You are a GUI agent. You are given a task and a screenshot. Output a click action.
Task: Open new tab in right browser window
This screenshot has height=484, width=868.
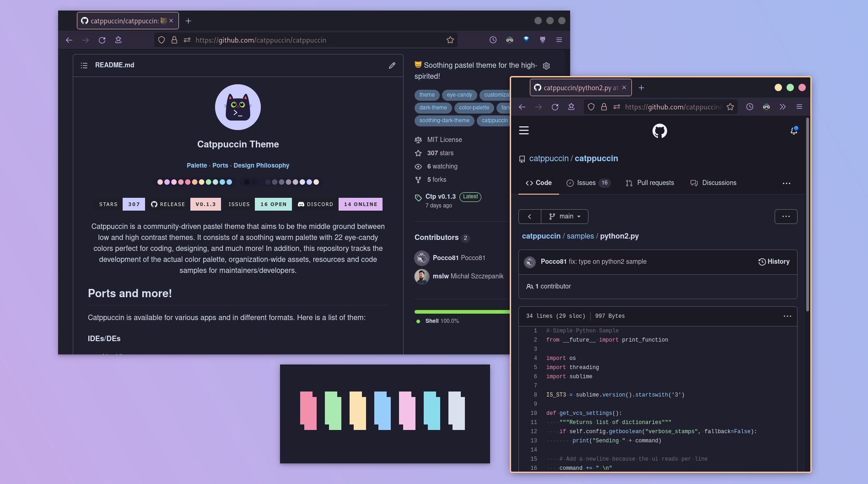[x=641, y=88]
